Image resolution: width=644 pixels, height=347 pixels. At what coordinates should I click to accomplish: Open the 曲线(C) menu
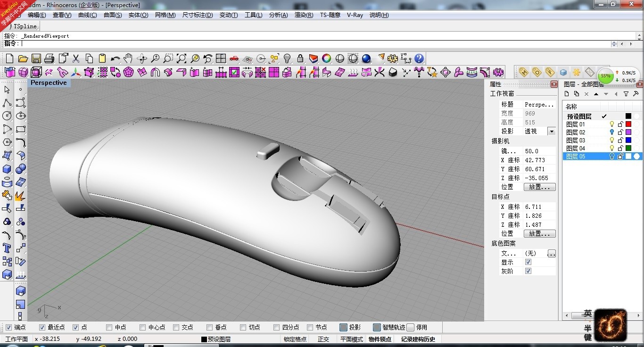pos(87,15)
